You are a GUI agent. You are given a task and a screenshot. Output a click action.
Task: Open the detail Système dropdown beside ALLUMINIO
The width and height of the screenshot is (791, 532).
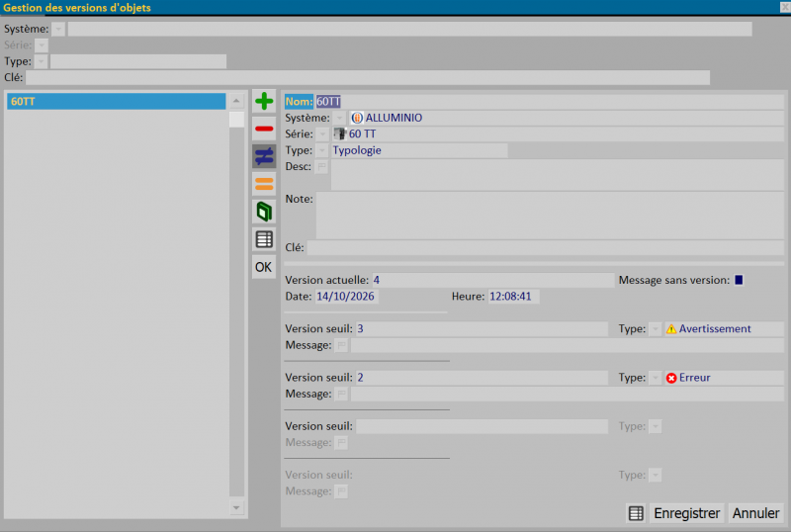coord(339,118)
